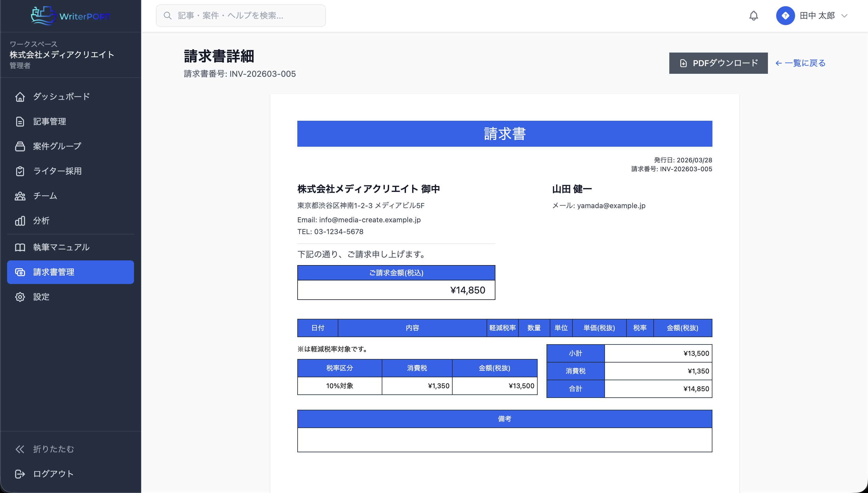Screen dimensions: 868x493
Task: Click the 合計 row label in totals
Action: tap(575, 389)
